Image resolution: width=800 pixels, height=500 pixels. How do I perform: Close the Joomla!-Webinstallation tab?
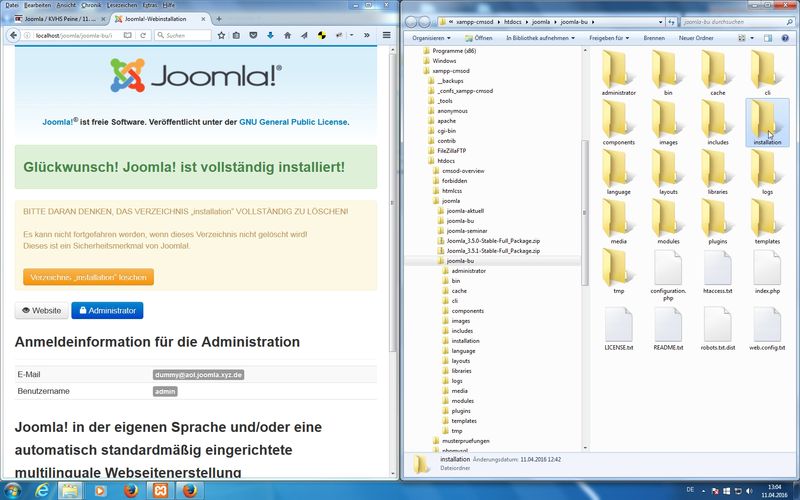(203, 19)
